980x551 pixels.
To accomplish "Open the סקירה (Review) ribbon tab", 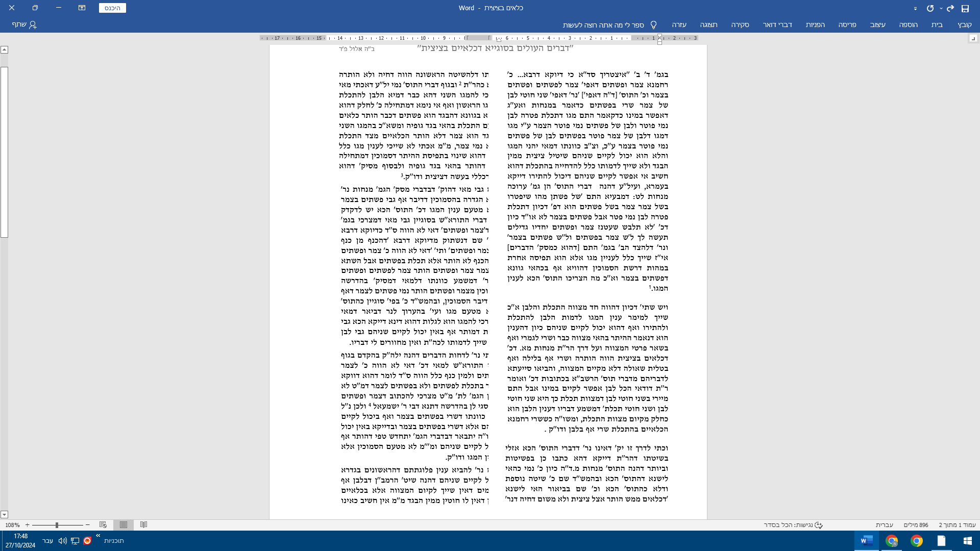I will tap(740, 24).
